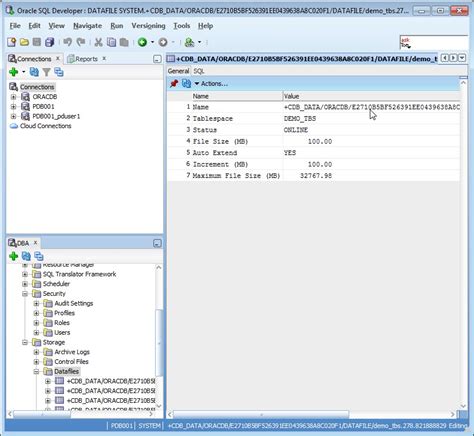474x436 pixels.
Task: Open the SQL Worksheet dropdown arrow
Action: pos(199,42)
